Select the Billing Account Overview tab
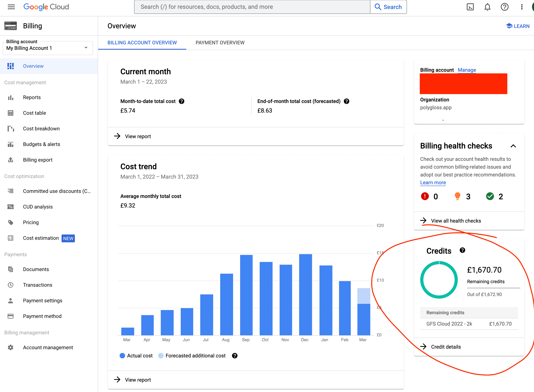Screen dimensions: 534x392 (x=142, y=43)
